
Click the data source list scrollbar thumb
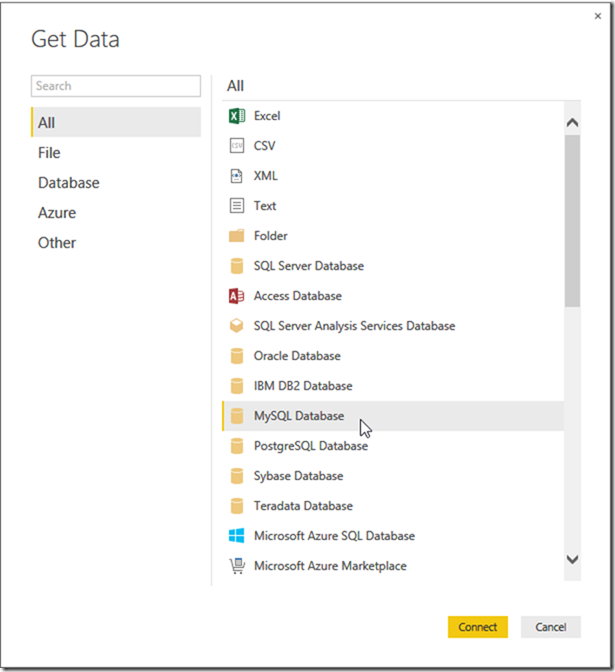tap(572, 221)
